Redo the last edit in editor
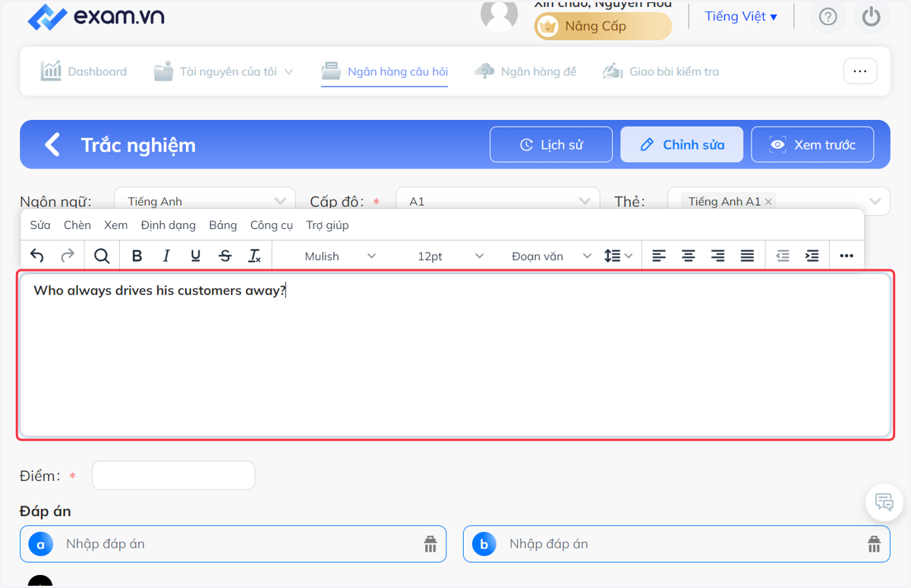The height and width of the screenshot is (588, 911). [67, 256]
